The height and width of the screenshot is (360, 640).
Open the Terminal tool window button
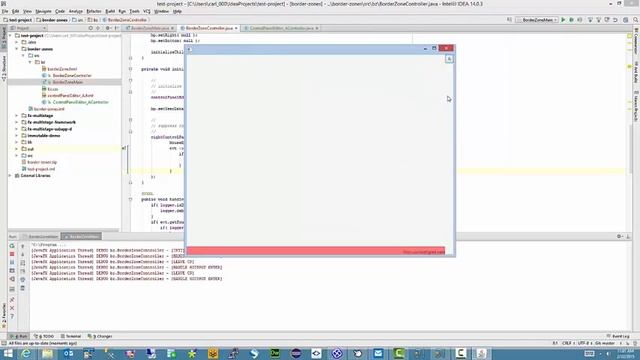(x=71, y=336)
